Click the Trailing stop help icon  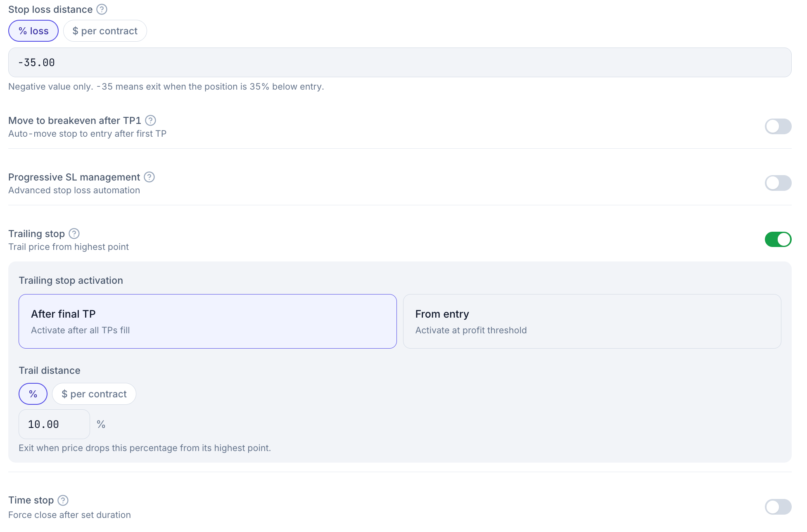tap(74, 233)
